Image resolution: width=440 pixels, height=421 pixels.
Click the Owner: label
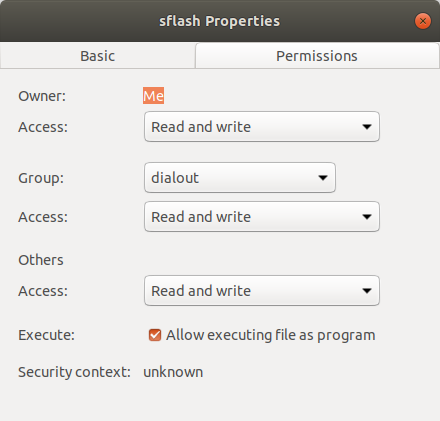pos(42,96)
